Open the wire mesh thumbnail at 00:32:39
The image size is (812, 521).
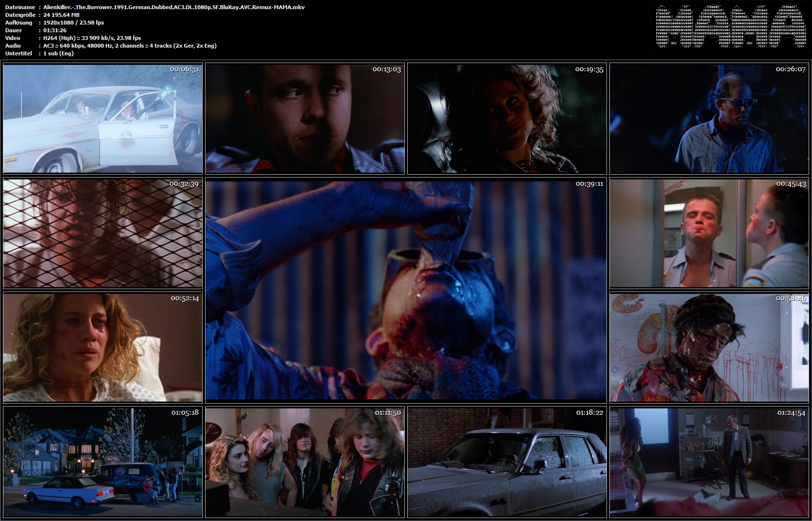pyautogui.click(x=103, y=233)
